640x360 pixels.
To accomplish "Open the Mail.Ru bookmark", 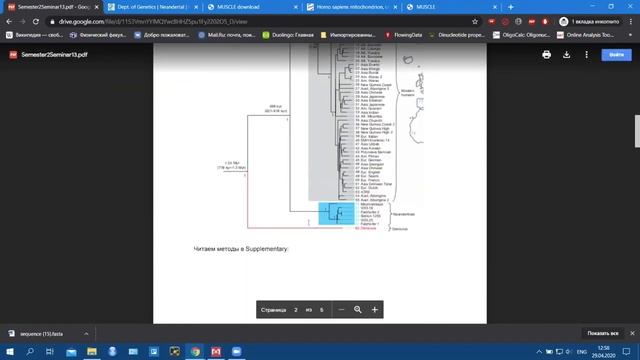I will click(227, 35).
